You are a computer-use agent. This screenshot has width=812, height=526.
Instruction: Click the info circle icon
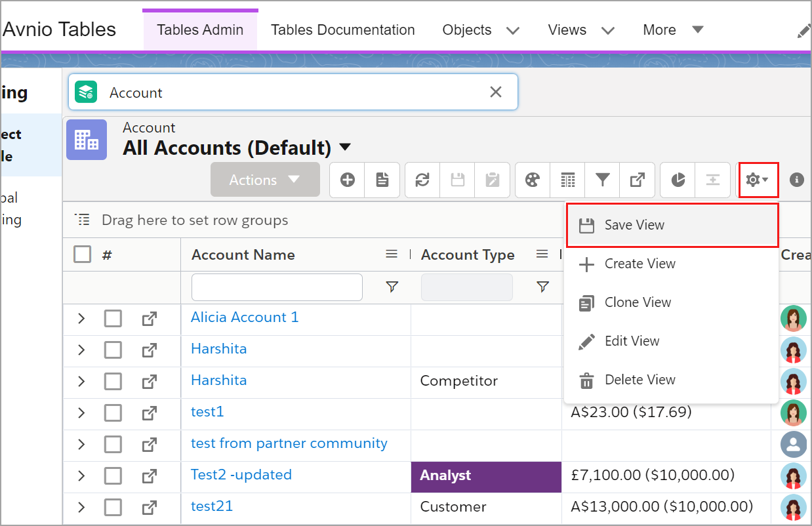coord(796,180)
